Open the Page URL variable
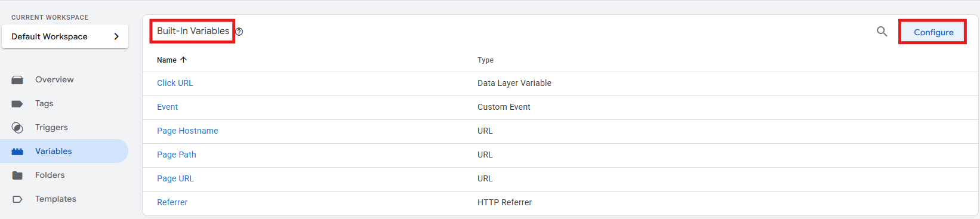Screen dimensions: 980x219 click(175, 178)
